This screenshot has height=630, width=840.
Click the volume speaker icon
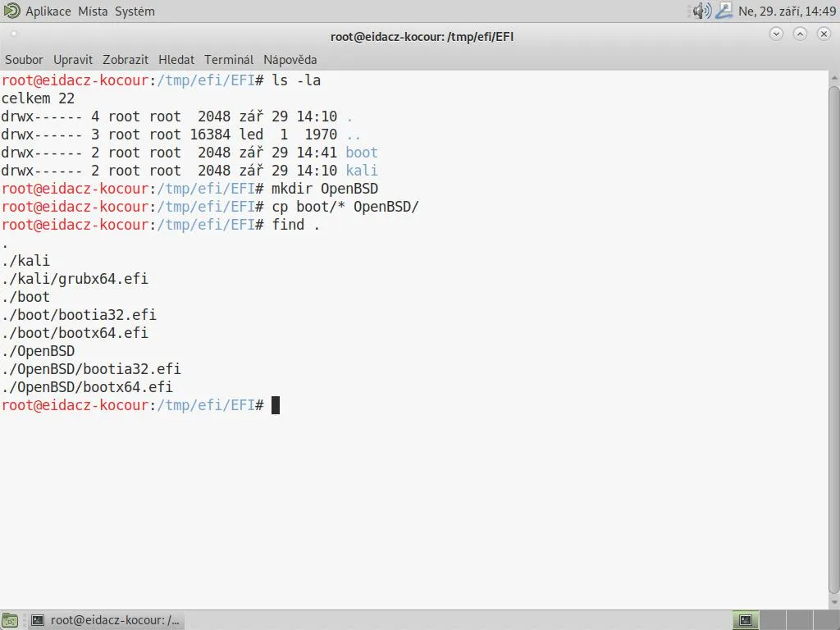[x=701, y=11]
